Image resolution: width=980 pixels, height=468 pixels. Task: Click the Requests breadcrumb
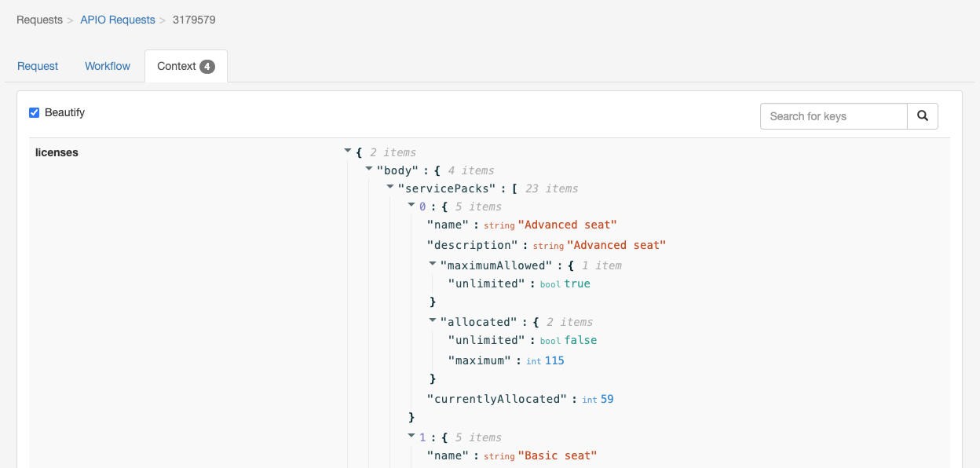(39, 20)
